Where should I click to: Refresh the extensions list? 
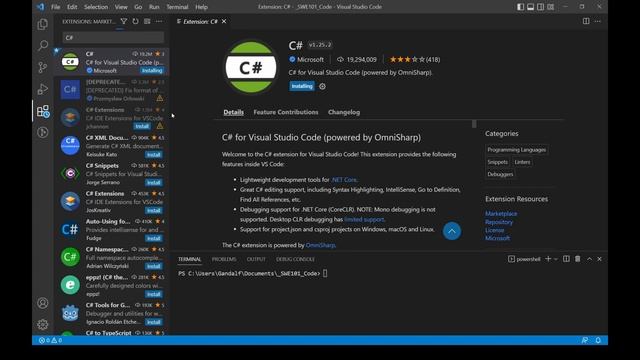coord(135,21)
